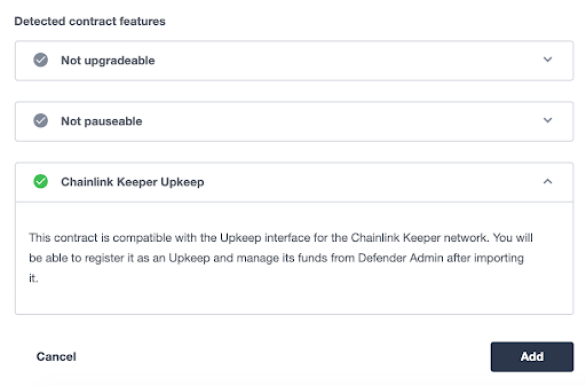Image resolution: width=586 pixels, height=386 pixels.
Task: Click the trailing "it." line of description
Action: pos(34,278)
